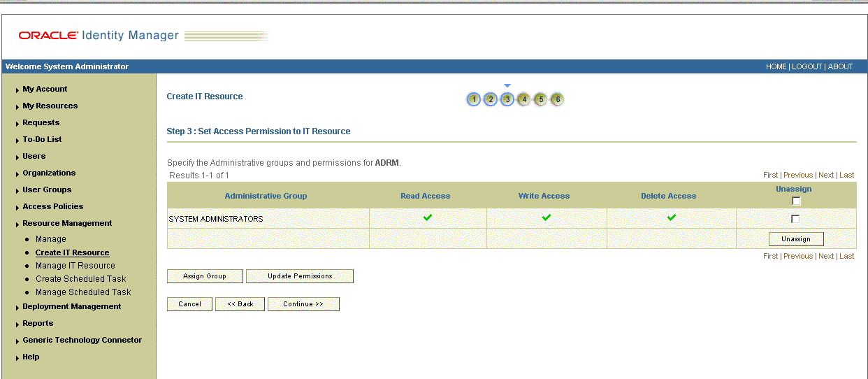Click the Continue >> button
Image resolution: width=868 pixels, height=379 pixels.
pos(303,304)
